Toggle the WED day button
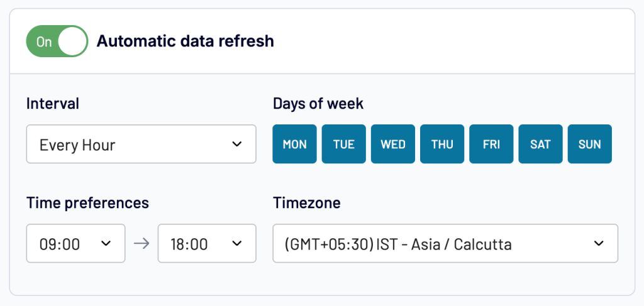The width and height of the screenshot is (644, 306). pos(393,145)
